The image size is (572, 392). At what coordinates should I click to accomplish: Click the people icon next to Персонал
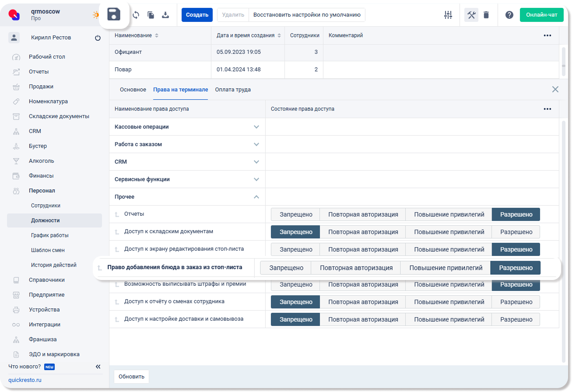(x=16, y=191)
